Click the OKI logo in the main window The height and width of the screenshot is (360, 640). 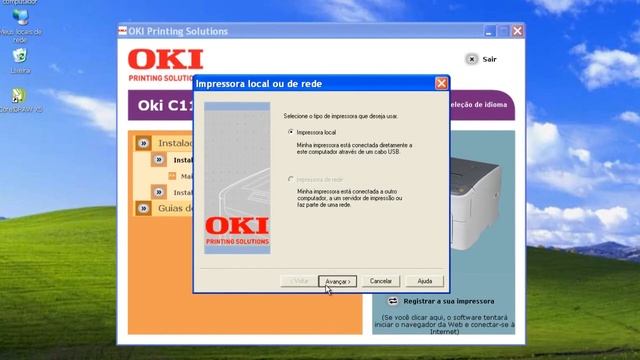click(x=165, y=60)
